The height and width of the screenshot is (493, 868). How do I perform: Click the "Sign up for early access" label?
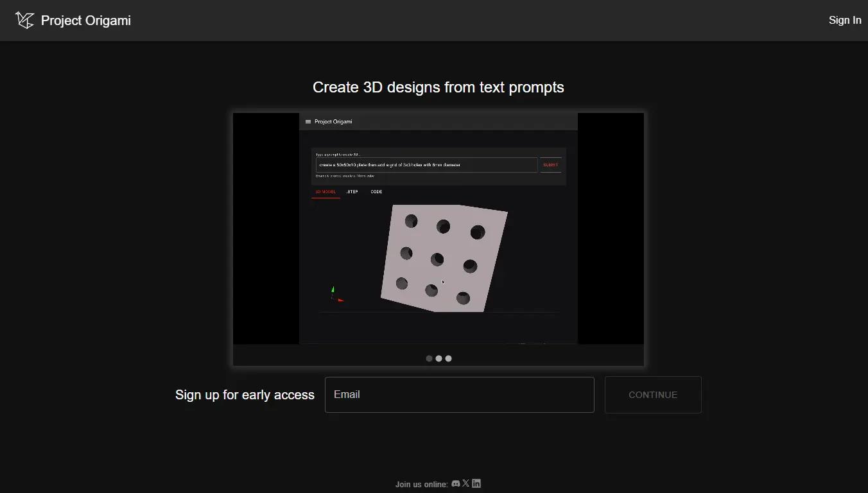pos(245,395)
